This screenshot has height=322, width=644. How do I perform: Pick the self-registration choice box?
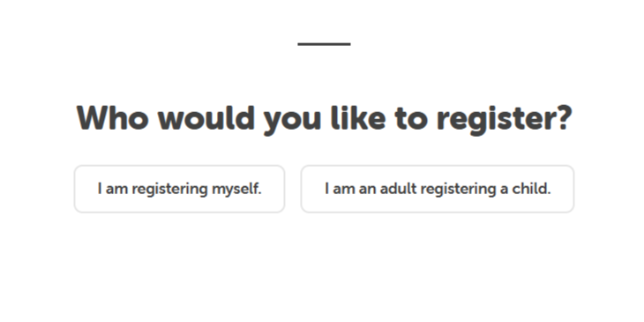[x=179, y=189]
